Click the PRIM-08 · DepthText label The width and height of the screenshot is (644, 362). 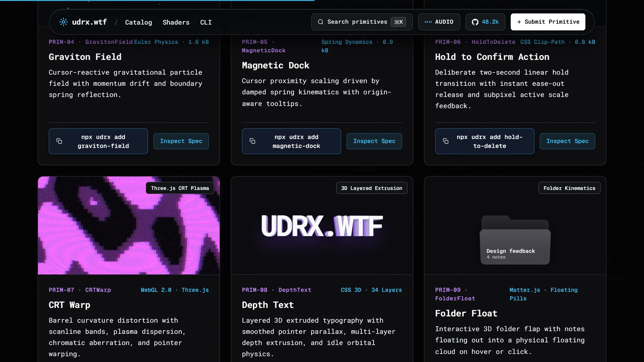pyautogui.click(x=277, y=290)
